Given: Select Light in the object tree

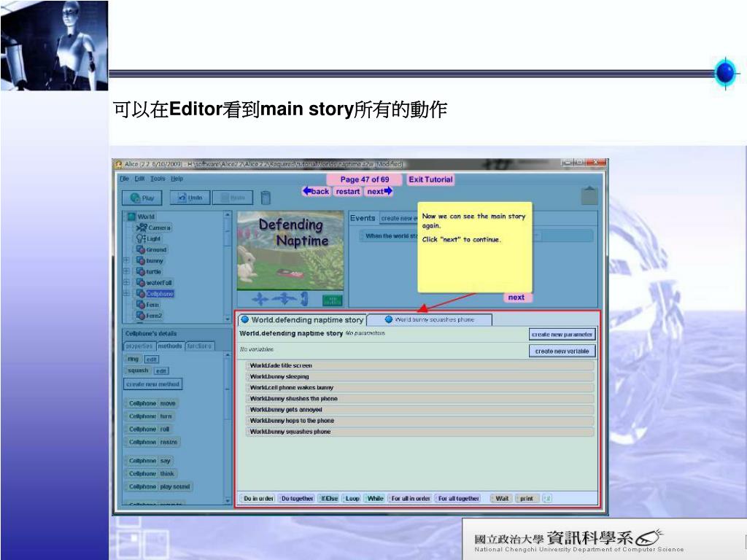Looking at the screenshot, I should 149,238.
